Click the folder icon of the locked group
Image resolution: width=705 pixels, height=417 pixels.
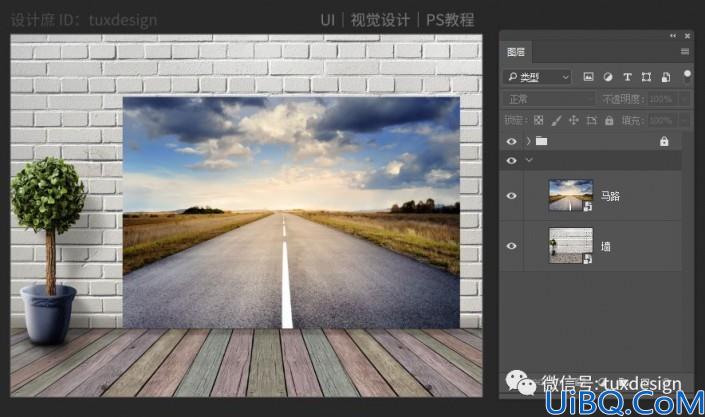point(542,141)
